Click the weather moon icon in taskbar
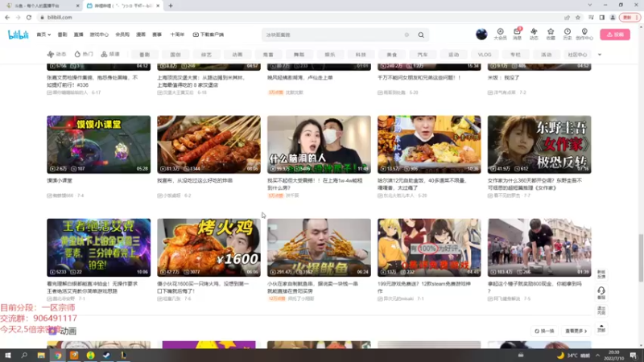 pyautogui.click(x=560, y=356)
